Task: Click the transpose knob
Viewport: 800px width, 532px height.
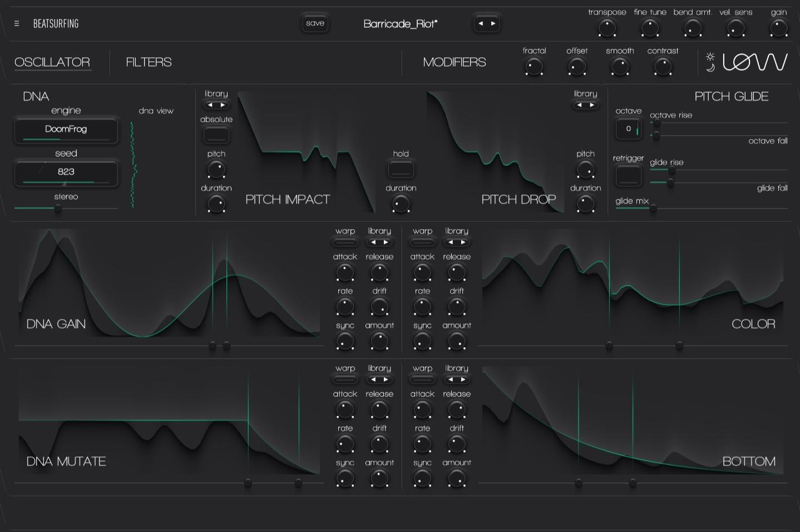Action: pyautogui.click(x=606, y=27)
